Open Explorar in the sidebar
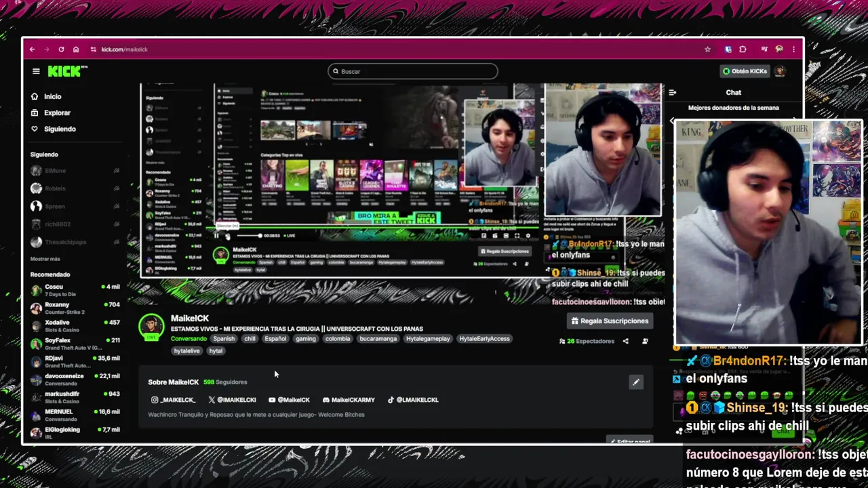 pos(57,113)
